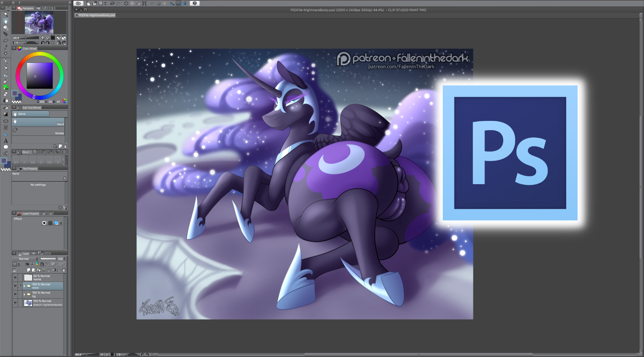Adjust the layer opacity 100 stepper

coord(64,259)
